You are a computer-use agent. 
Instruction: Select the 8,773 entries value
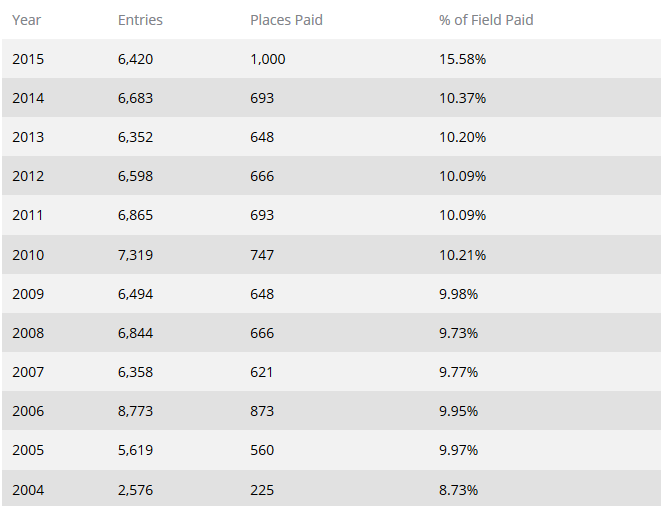coord(135,411)
